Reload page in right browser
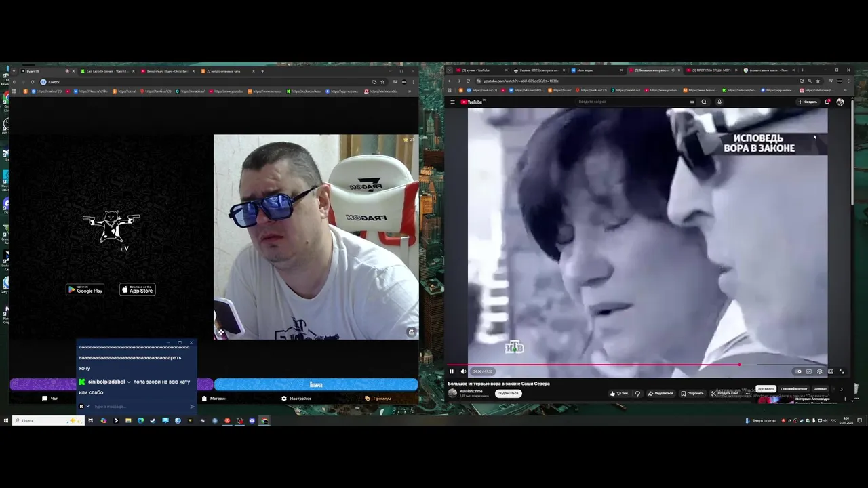Viewport: 868px width, 488px height. pos(468,81)
